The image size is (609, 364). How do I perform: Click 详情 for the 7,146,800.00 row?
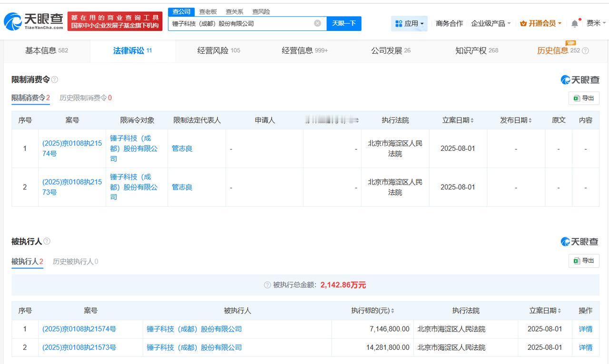click(x=586, y=329)
